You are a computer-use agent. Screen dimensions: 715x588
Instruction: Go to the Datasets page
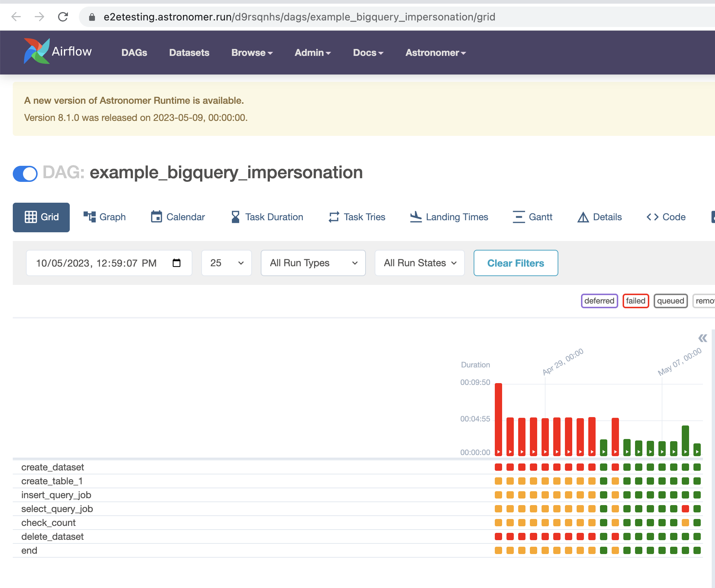click(x=189, y=53)
